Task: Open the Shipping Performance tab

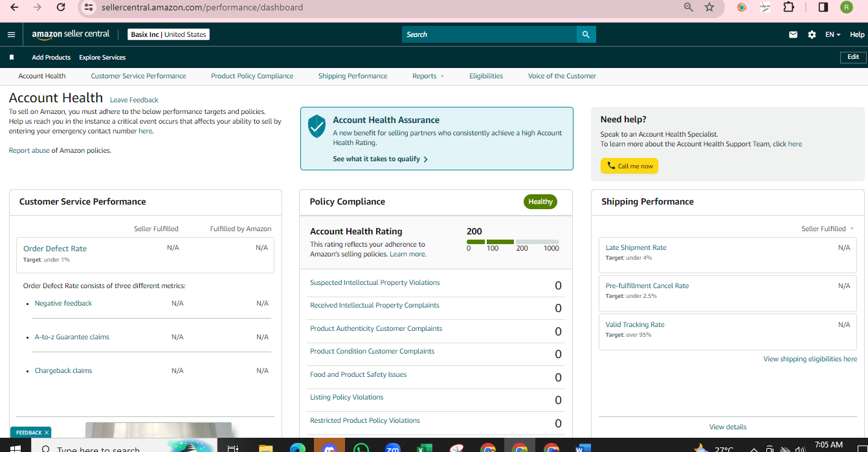Action: [353, 76]
